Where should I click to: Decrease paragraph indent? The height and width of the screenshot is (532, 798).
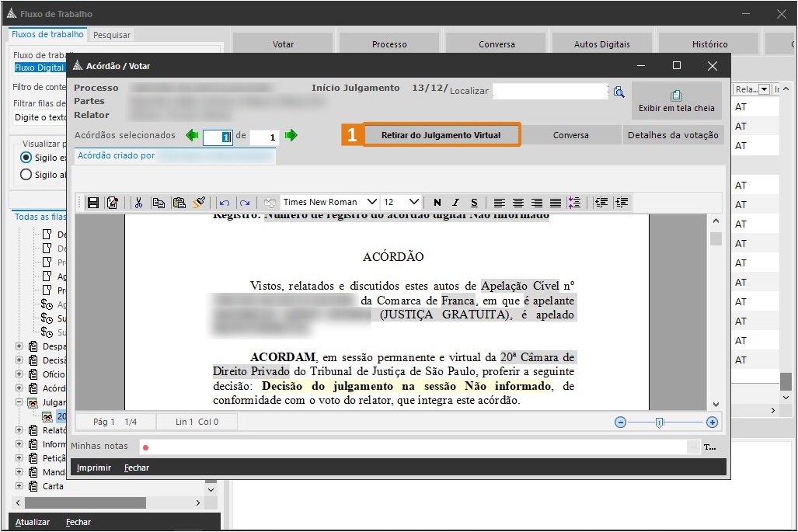point(601,203)
